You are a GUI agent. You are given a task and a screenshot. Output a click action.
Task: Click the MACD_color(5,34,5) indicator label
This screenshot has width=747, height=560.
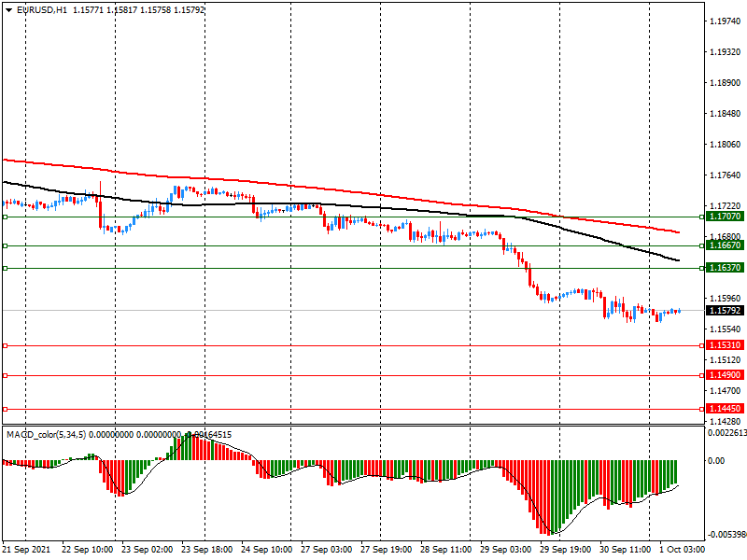tap(46, 435)
